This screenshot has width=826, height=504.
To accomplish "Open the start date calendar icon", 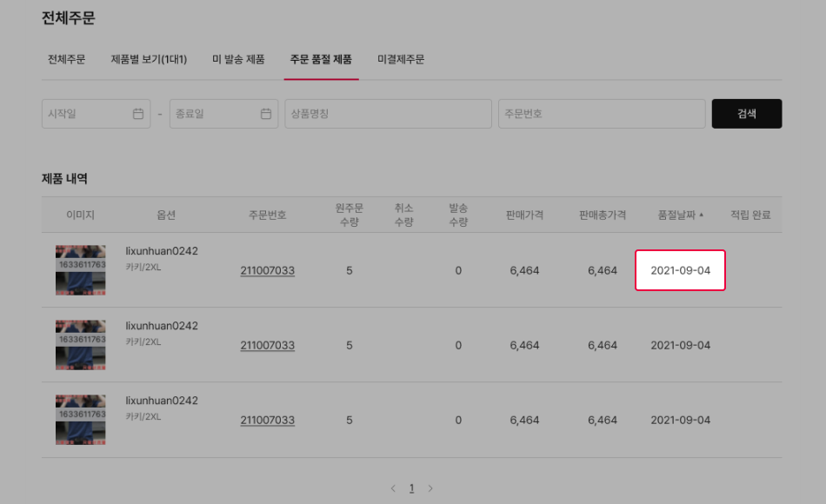I will 138,114.
